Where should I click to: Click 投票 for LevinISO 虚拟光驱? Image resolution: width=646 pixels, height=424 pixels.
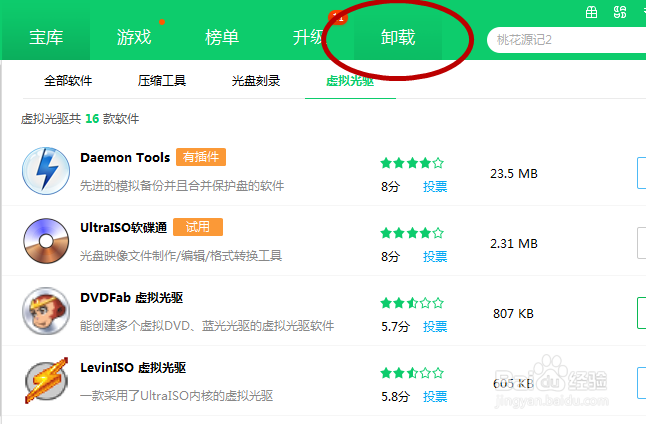pos(435,397)
